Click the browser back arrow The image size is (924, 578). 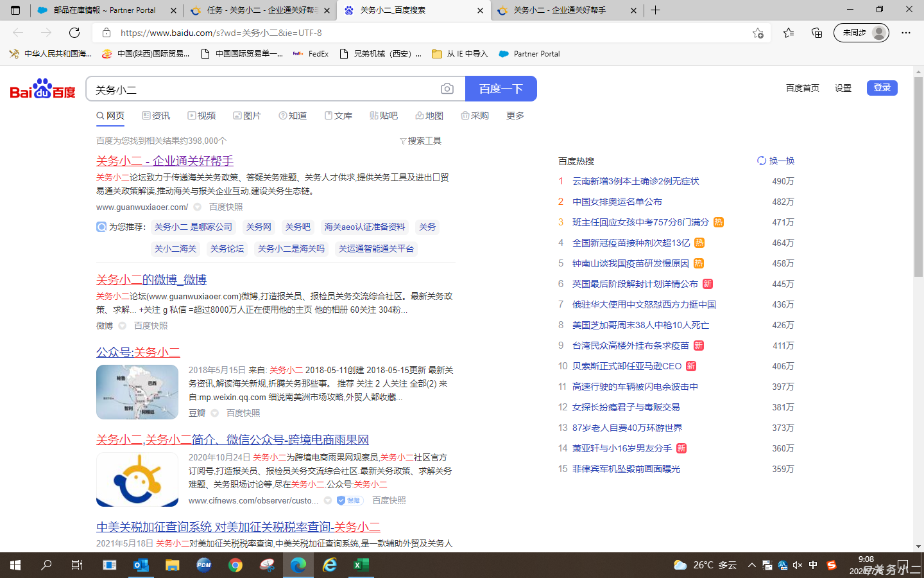point(18,33)
